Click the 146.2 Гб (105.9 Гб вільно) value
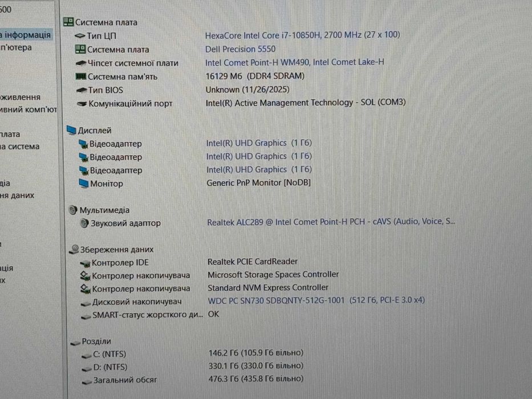This screenshot has height=399, width=532. (x=256, y=353)
